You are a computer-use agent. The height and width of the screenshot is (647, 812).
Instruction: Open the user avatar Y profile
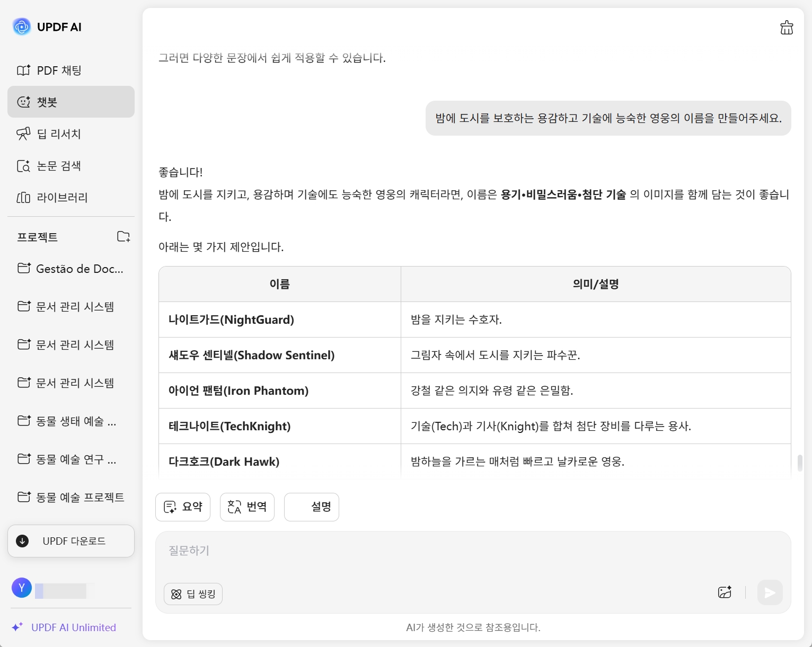(x=22, y=588)
